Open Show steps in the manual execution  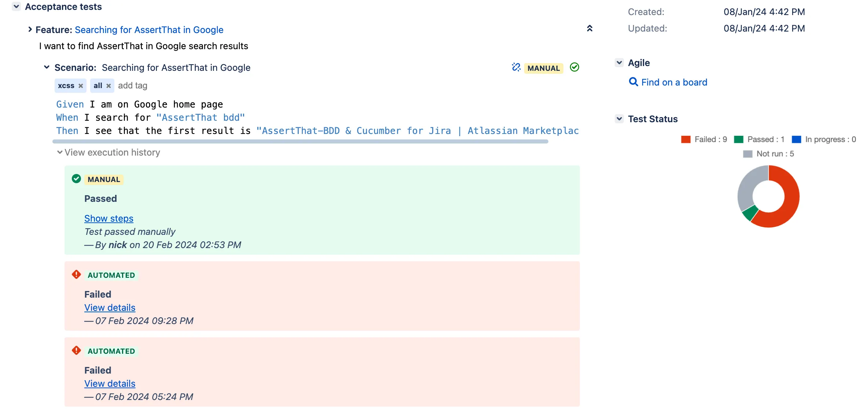[x=108, y=218]
